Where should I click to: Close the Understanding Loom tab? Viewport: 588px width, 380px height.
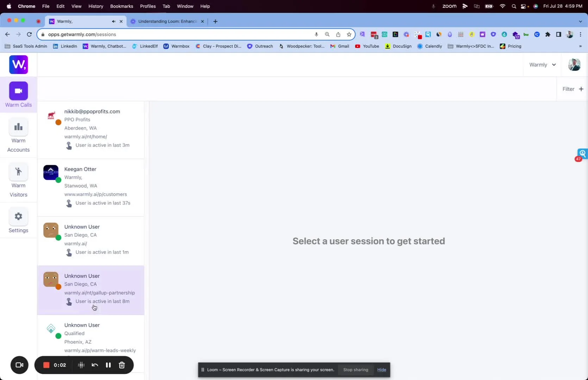(x=202, y=21)
